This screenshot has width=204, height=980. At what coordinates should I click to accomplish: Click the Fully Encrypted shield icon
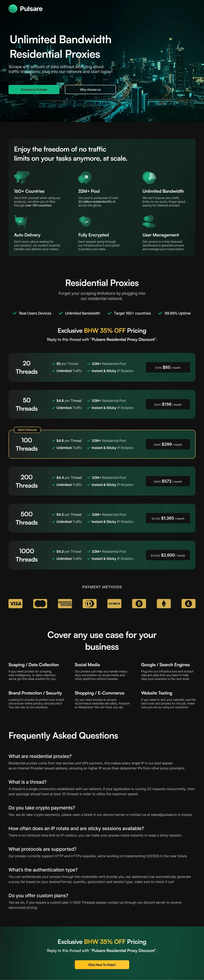pyautogui.click(x=85, y=221)
